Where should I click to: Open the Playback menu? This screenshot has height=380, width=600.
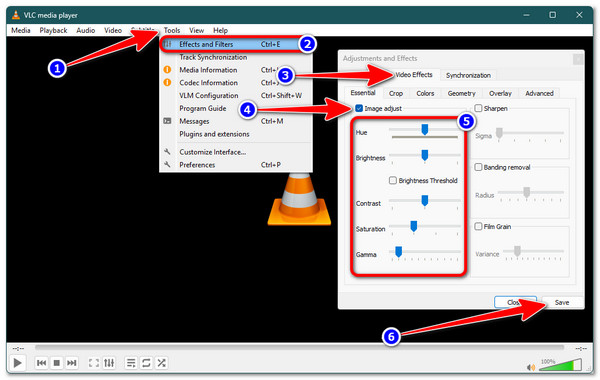(53, 30)
